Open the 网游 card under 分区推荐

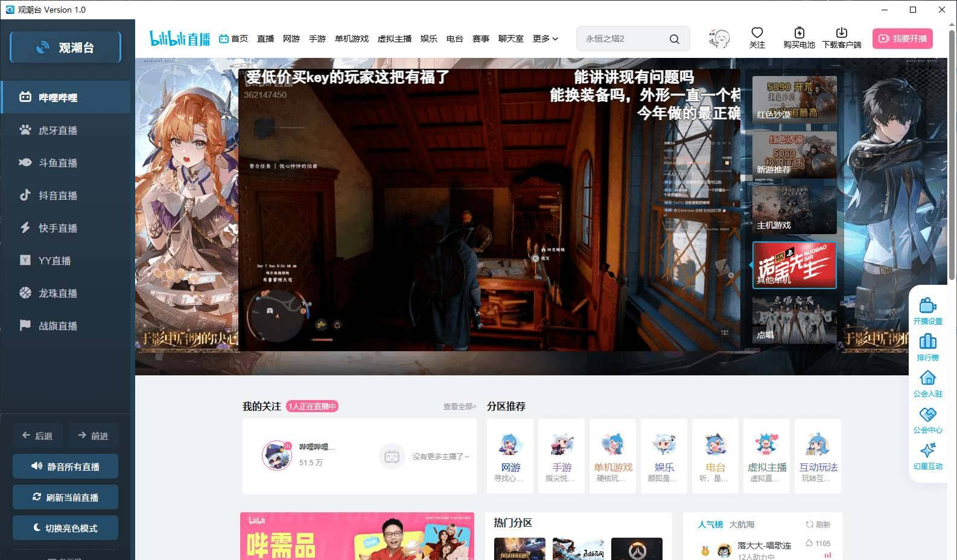(510, 456)
